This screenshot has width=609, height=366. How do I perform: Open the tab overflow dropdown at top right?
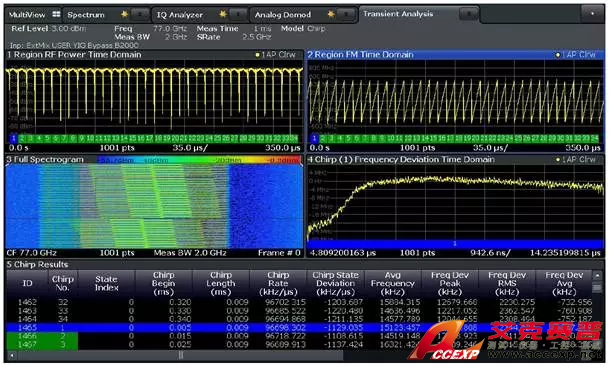592,14
